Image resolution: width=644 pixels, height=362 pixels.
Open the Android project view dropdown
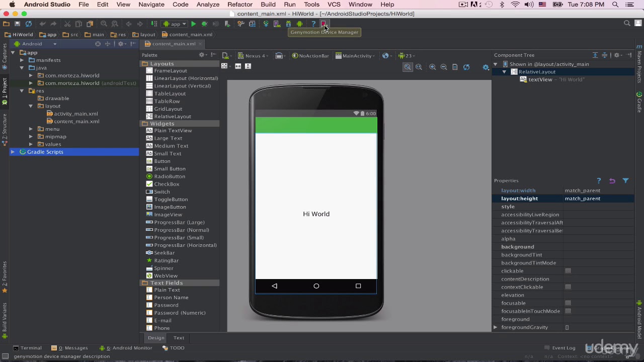36,44
